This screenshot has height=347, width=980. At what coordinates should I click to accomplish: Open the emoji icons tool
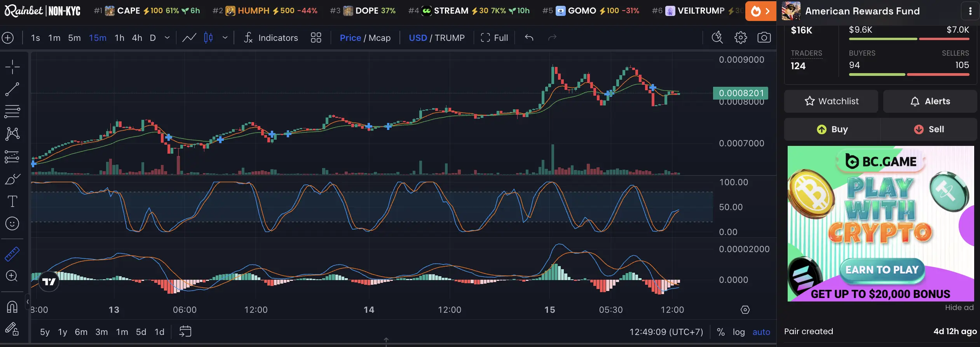click(12, 224)
